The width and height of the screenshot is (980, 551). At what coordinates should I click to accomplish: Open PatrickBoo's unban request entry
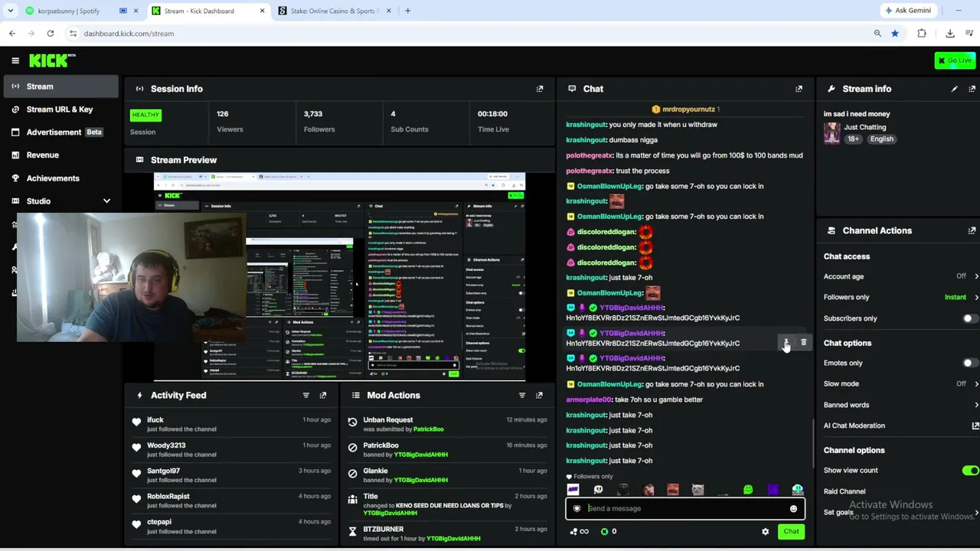point(447,424)
